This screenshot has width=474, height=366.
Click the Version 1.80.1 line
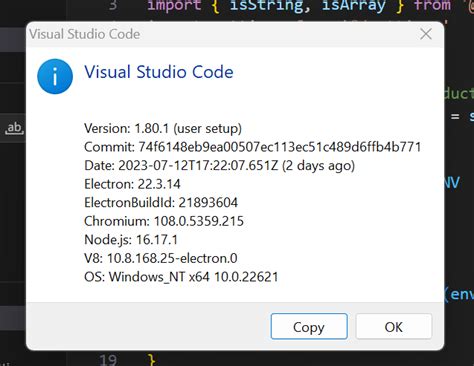click(163, 128)
